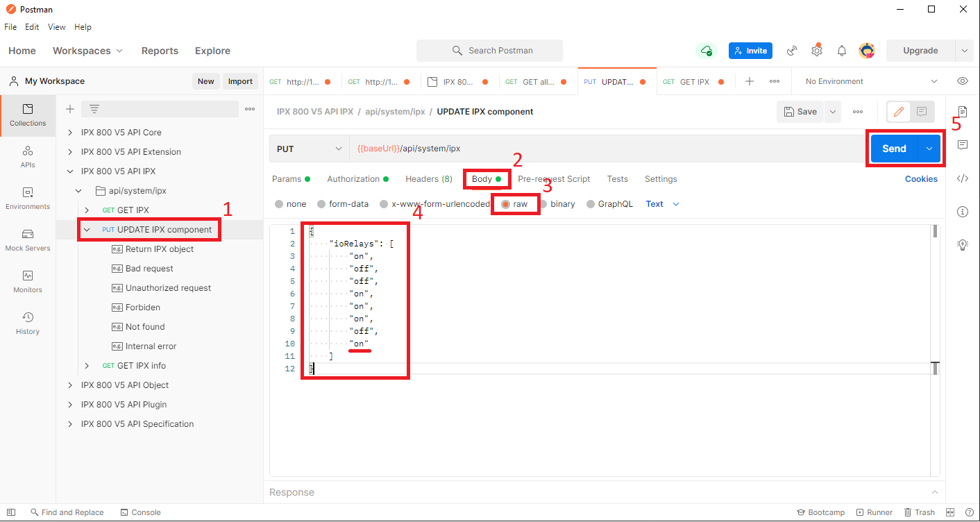The height and width of the screenshot is (522, 980).
Task: Click the cloud sync status icon
Action: coord(707,51)
